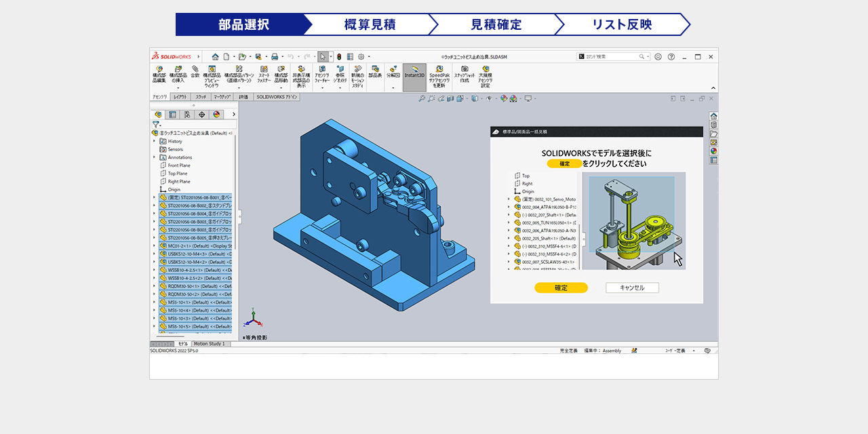Click the snapshot camera icon

465,69
